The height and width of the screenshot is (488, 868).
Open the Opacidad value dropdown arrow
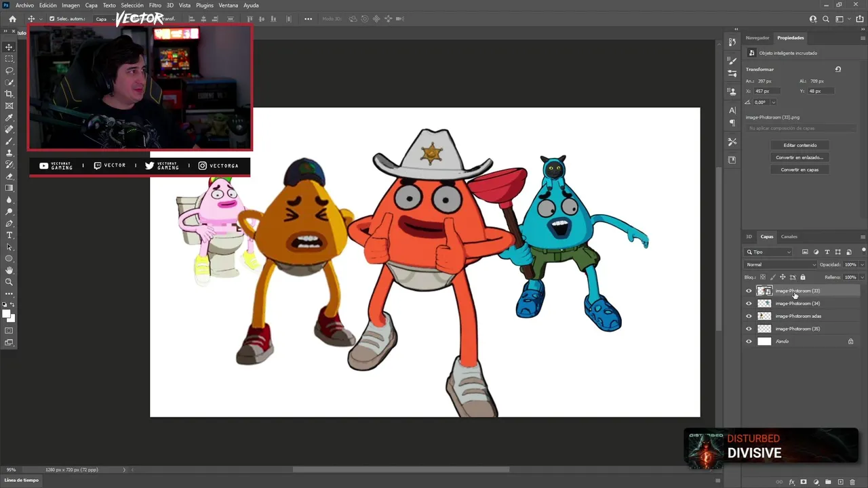(862, 265)
